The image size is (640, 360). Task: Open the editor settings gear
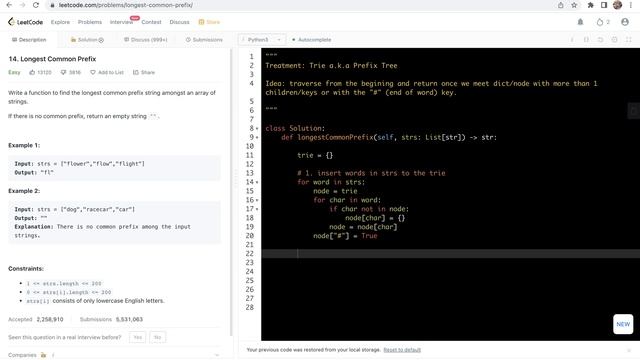pyautogui.click(x=615, y=40)
